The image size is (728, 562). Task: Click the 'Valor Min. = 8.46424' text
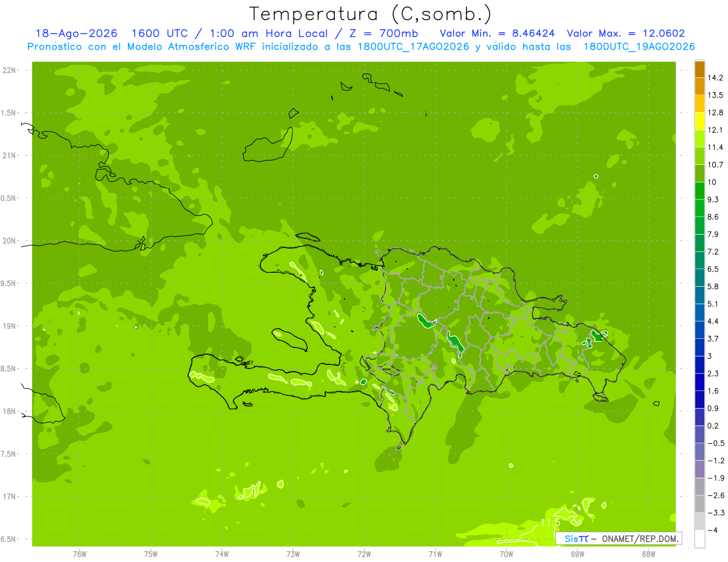click(497, 33)
